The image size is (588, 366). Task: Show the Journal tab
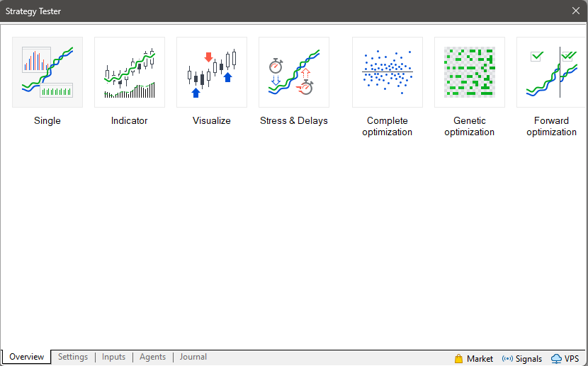coord(193,357)
